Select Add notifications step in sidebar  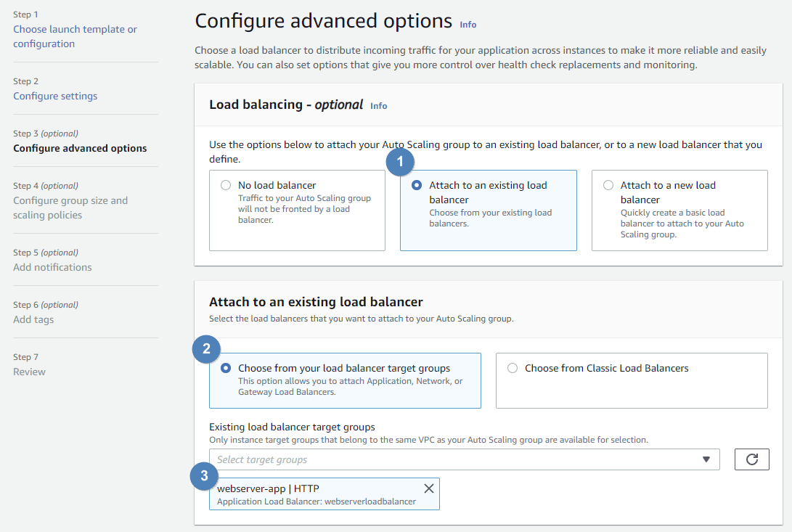[52, 267]
